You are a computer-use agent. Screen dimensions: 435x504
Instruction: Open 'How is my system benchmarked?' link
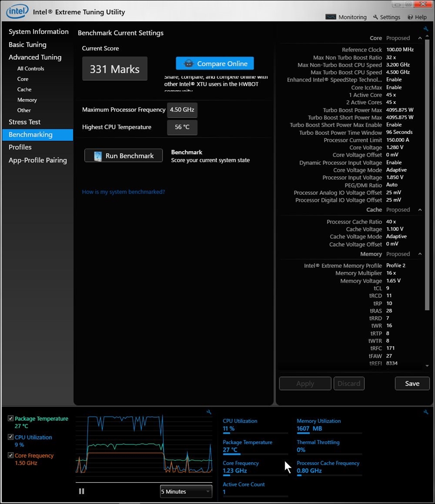[x=123, y=192]
